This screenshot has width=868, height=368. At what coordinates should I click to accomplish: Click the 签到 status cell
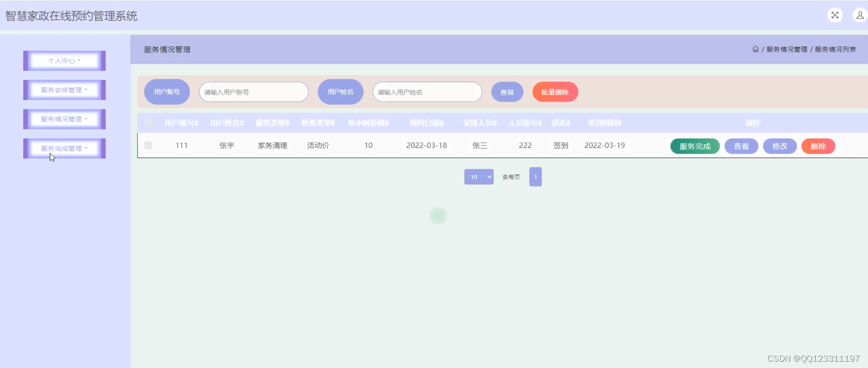(561, 145)
